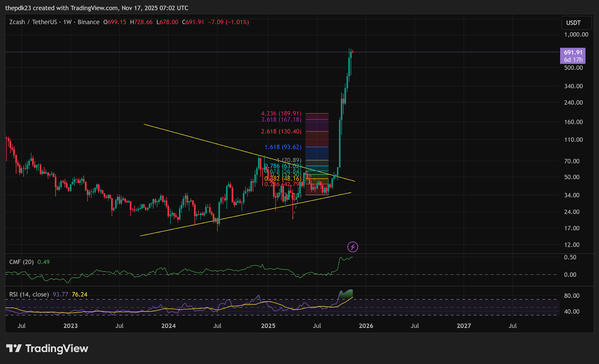The width and height of the screenshot is (599, 364).
Task: Click the RSI value 93.77
Action: pyautogui.click(x=60, y=294)
